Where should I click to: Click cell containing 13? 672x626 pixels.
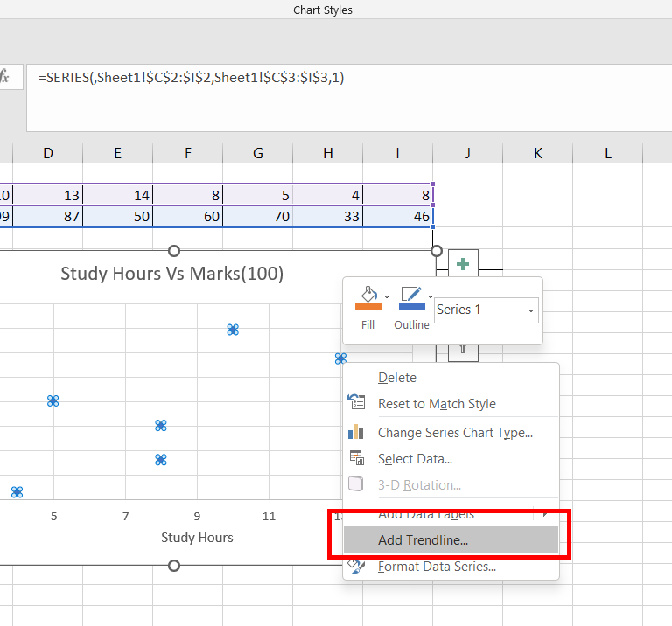48,195
